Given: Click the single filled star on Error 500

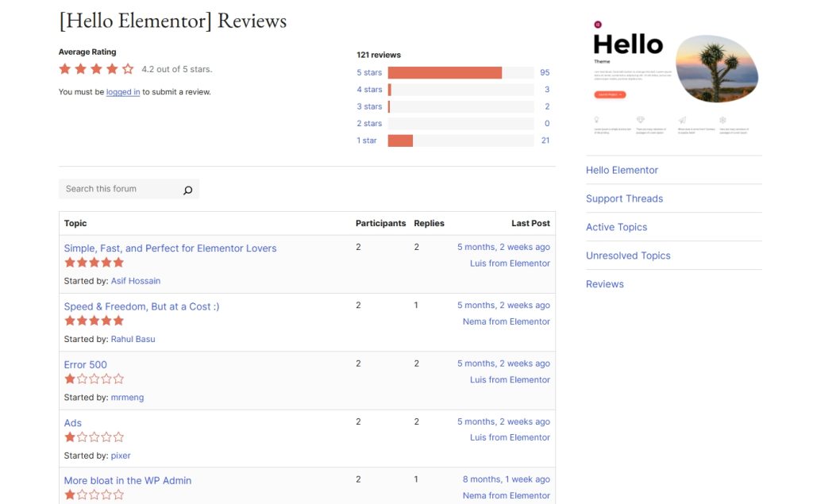Looking at the screenshot, I should coord(70,379).
